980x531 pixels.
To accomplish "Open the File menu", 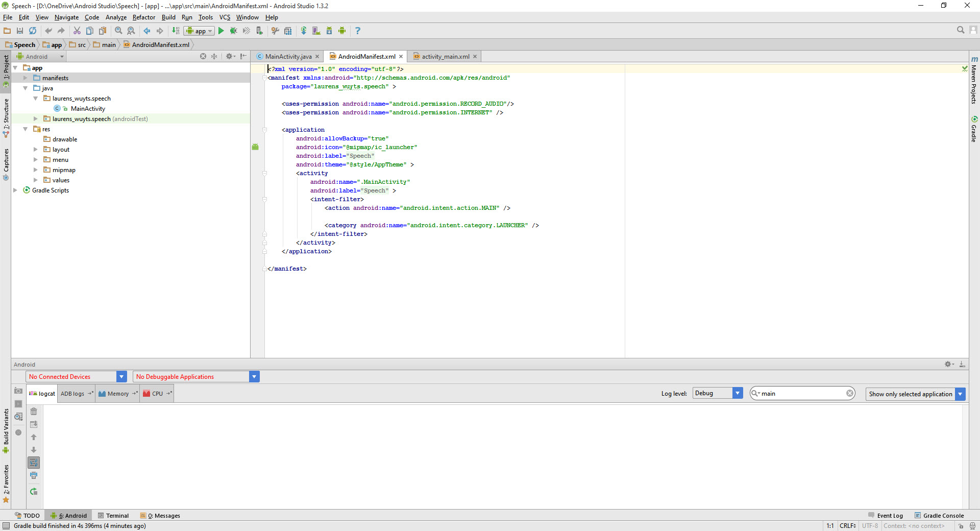I will pos(8,17).
